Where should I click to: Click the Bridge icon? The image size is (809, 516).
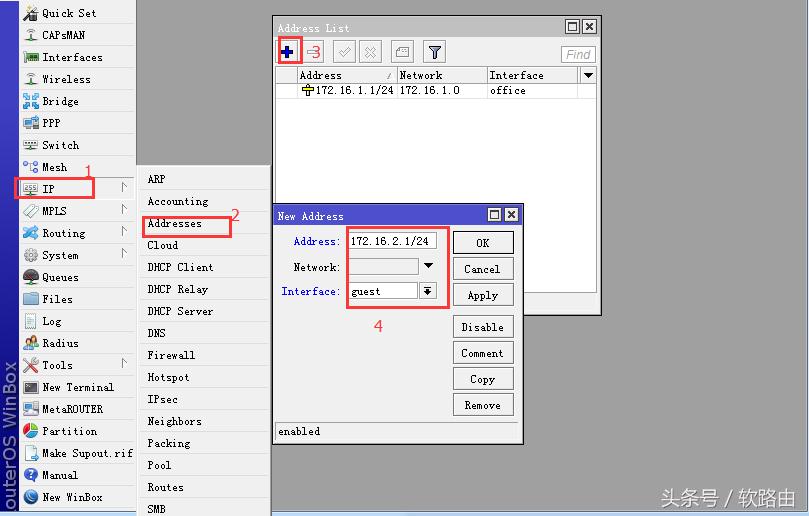[30, 101]
